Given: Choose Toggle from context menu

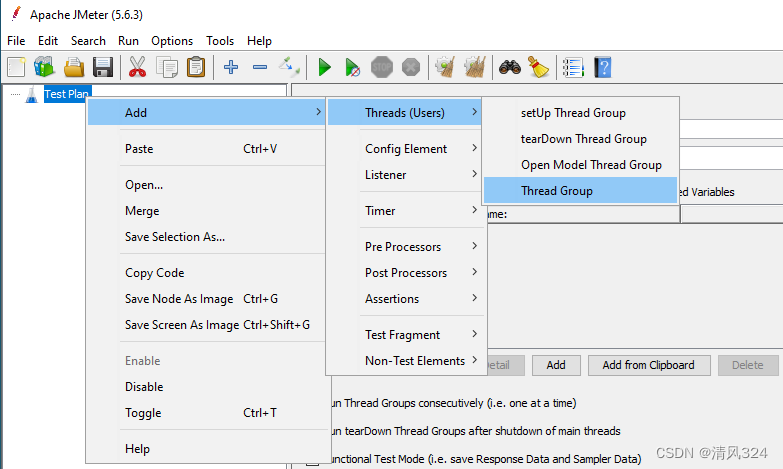Looking at the screenshot, I should tap(206, 413).
